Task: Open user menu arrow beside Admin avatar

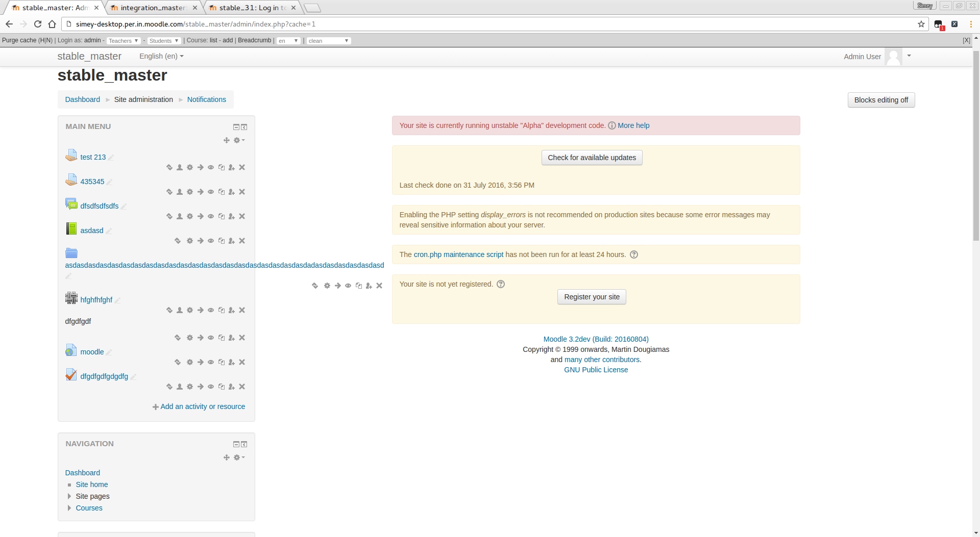Action: (x=909, y=56)
